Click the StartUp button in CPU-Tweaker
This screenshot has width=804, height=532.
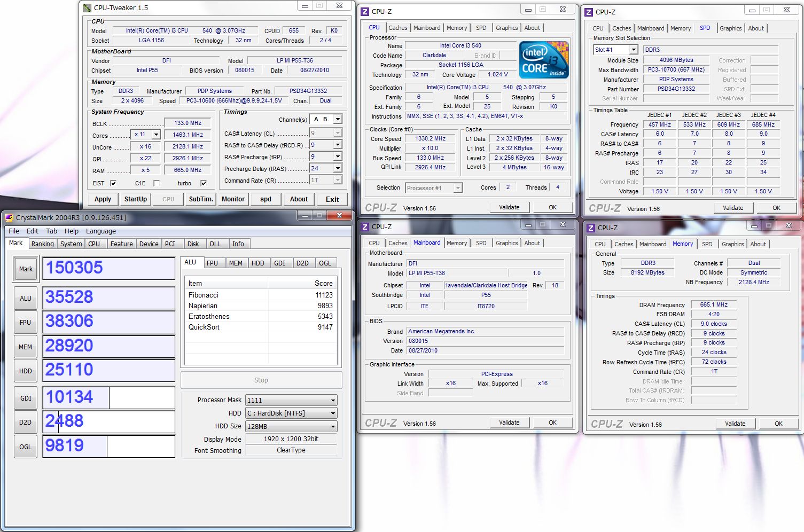click(x=136, y=199)
